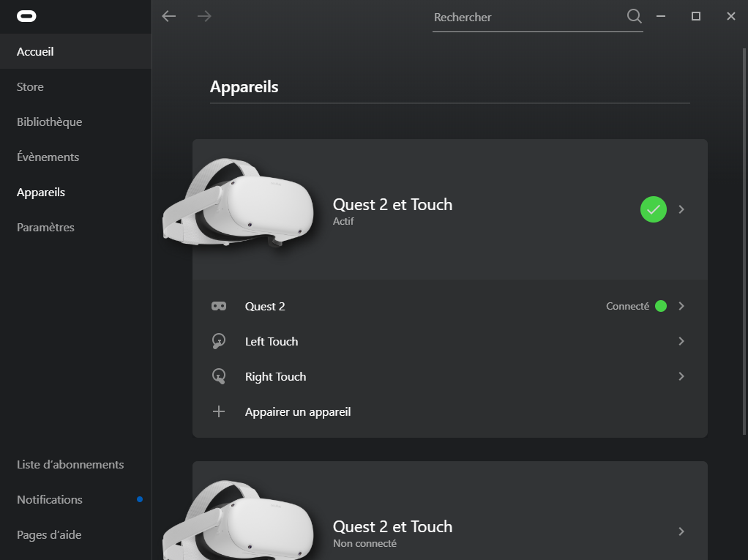
Task: Click the search magnifier icon
Action: [634, 16]
